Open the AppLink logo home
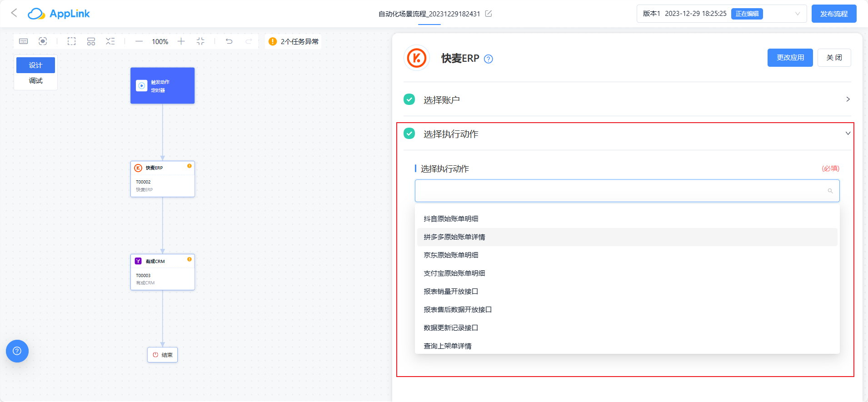Screen dimensions: 868x402 tap(59, 14)
